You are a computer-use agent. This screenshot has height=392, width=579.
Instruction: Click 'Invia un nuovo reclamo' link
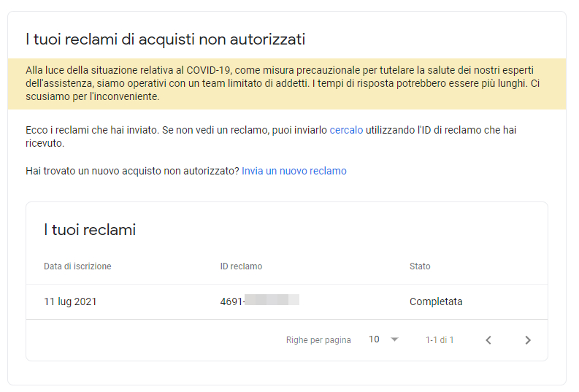tap(294, 171)
